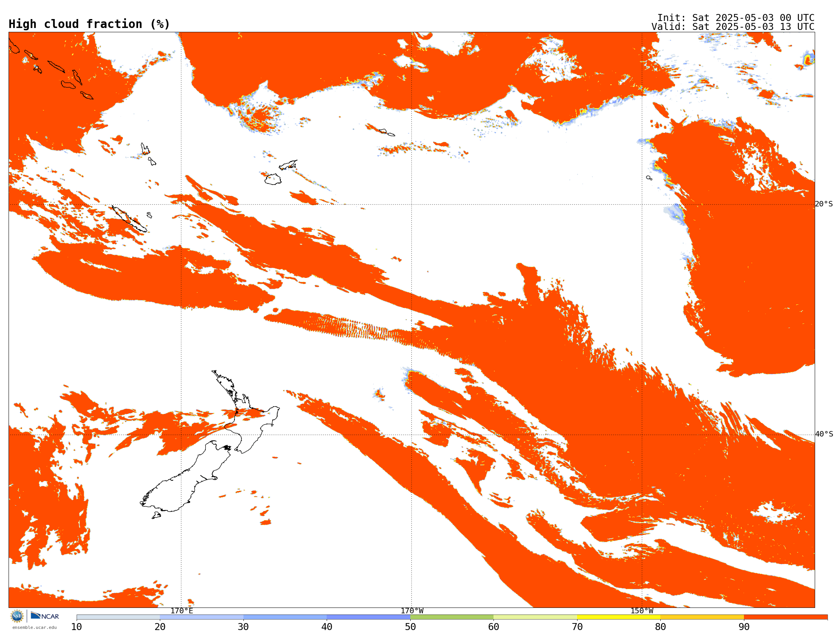The width and height of the screenshot is (840, 632).
Task: Click the colorbar tick label 30
Action: click(x=243, y=627)
